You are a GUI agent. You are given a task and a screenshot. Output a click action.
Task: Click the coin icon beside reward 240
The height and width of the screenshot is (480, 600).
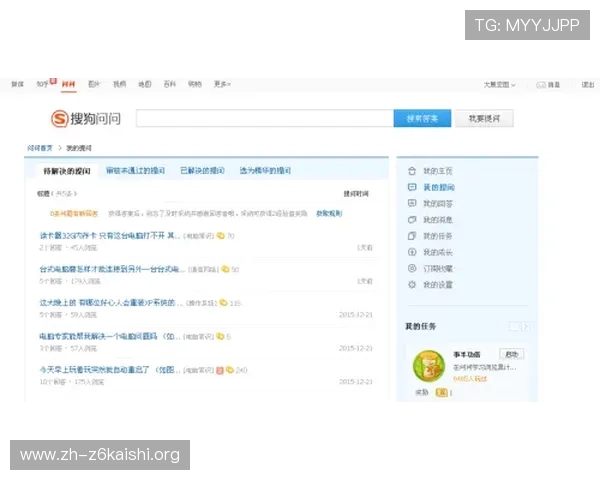coord(229,370)
